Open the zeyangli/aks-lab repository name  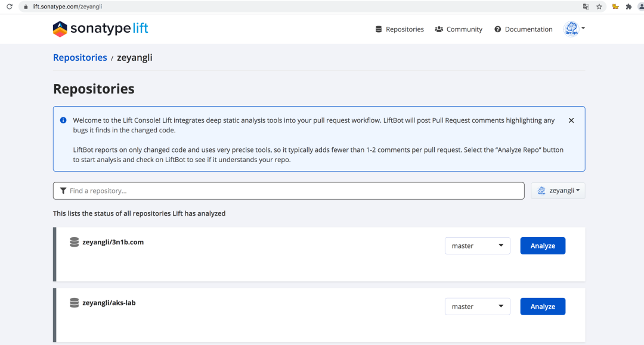pyautogui.click(x=109, y=303)
